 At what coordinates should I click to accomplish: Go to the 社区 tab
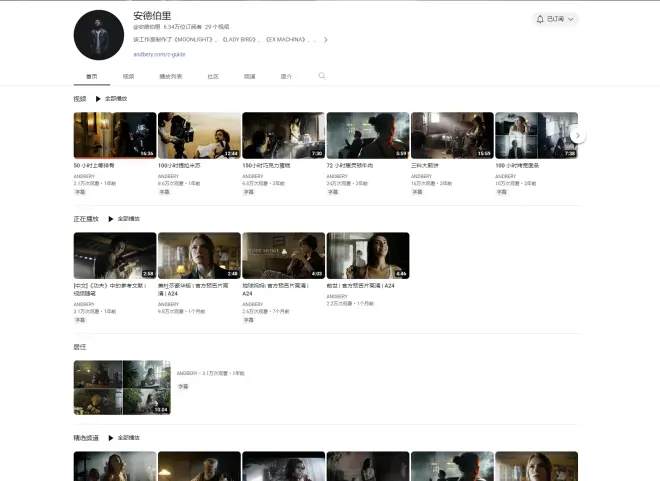(x=213, y=76)
